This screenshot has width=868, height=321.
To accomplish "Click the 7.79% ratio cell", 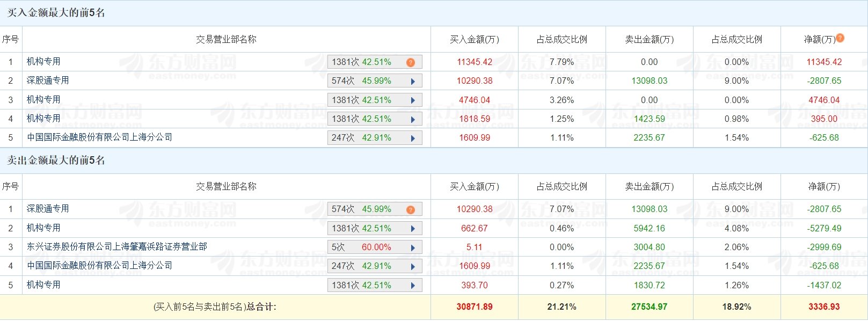I will [562, 62].
